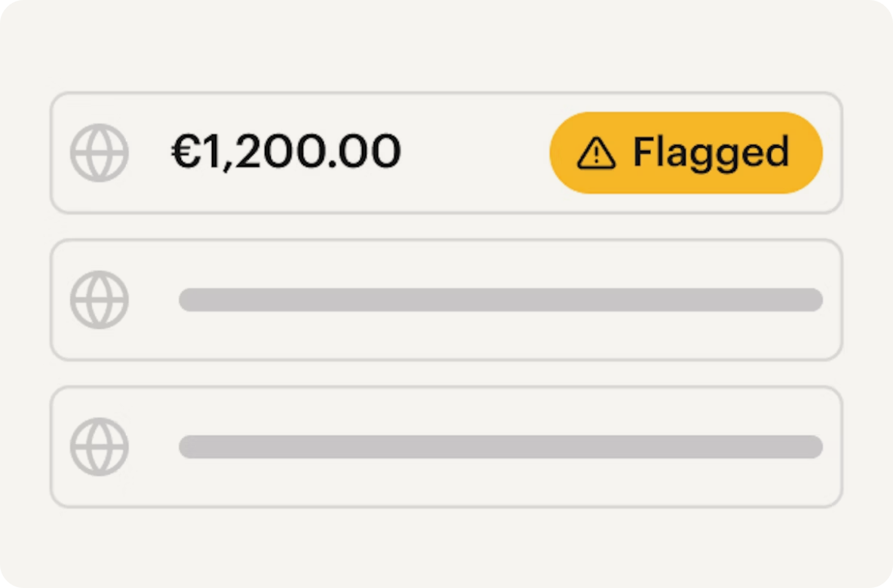Click the left end of the bottom placeholder bar

190,447
